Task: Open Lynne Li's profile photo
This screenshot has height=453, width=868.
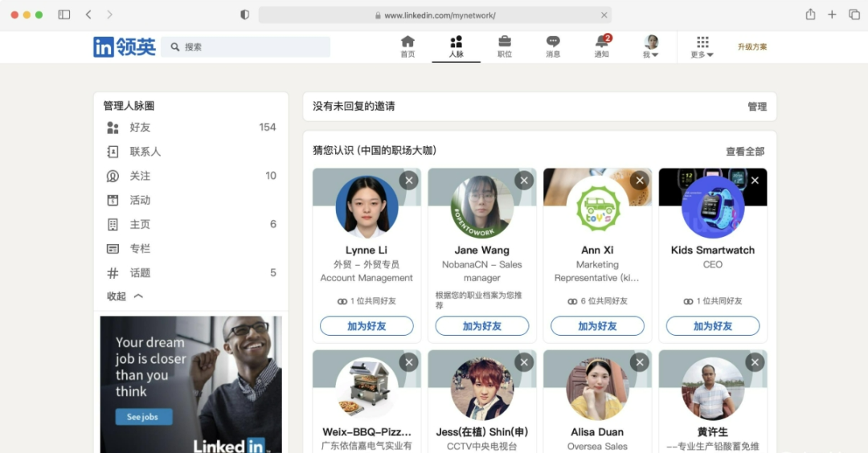Action: pos(366,207)
